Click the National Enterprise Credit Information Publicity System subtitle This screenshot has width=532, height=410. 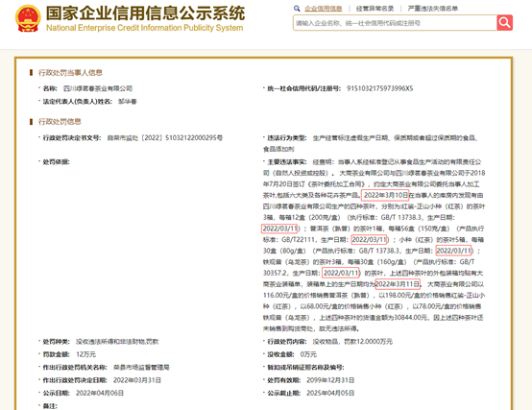(x=145, y=28)
